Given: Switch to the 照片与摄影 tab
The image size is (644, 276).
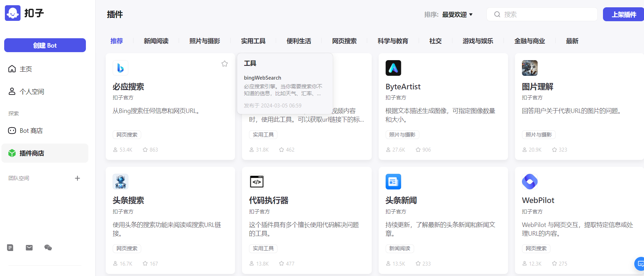Looking at the screenshot, I should [205, 41].
